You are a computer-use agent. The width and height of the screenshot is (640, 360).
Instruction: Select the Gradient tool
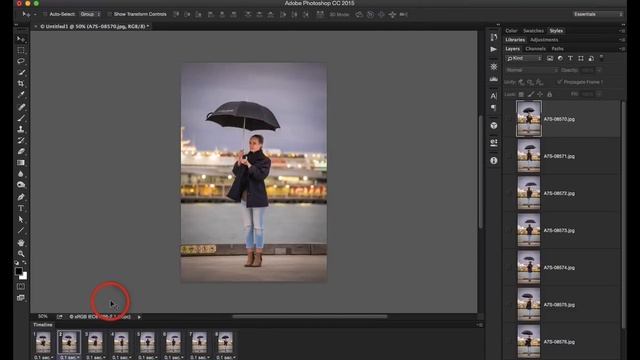[21, 162]
